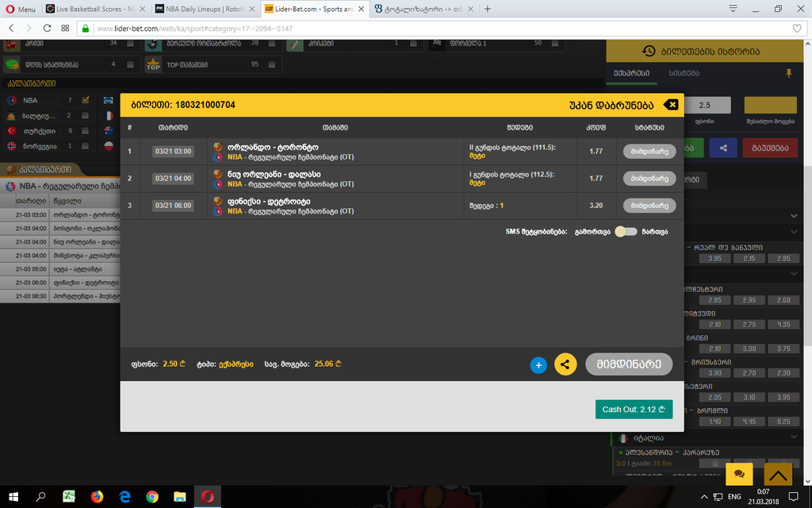Click the 03/21 03:00 date cell

(x=173, y=152)
